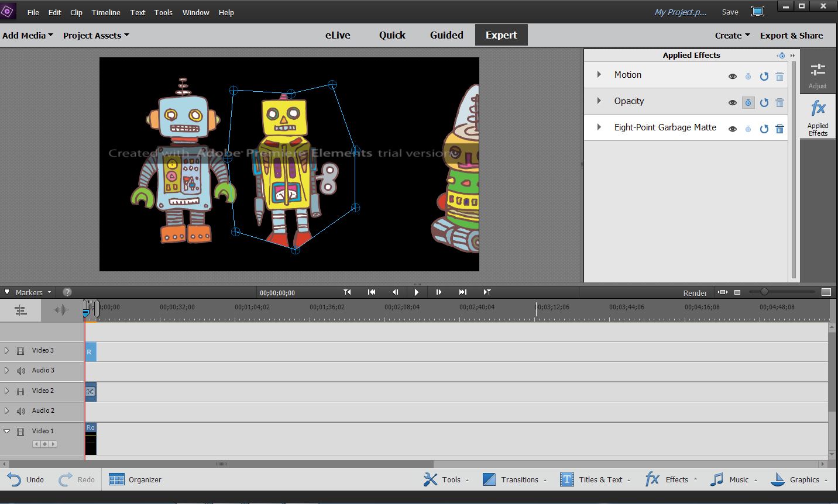Open the Timeline menu
The image size is (838, 504).
click(x=106, y=12)
